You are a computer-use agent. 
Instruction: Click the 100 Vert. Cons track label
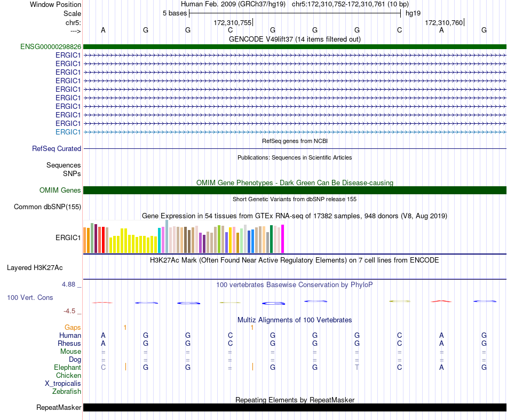click(30, 297)
